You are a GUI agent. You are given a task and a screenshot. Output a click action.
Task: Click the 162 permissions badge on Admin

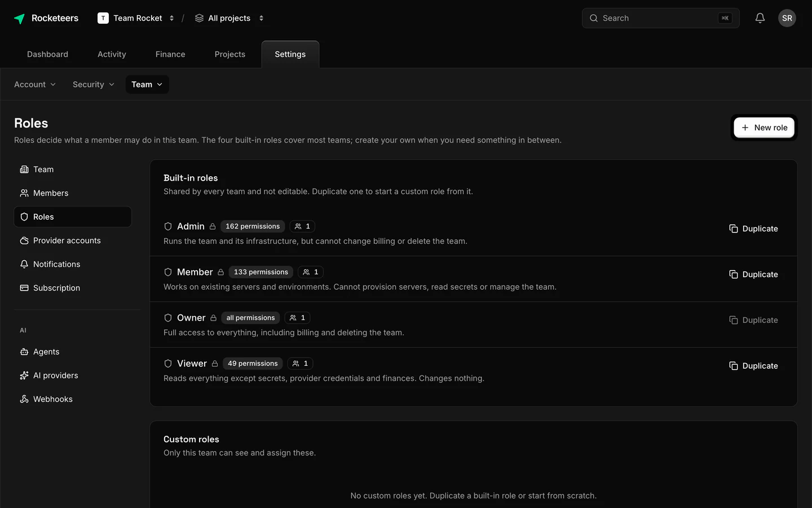click(253, 226)
